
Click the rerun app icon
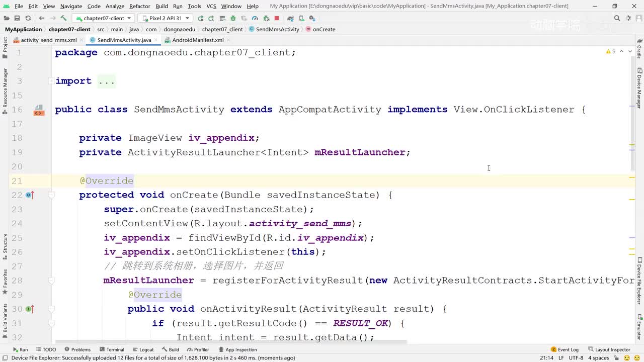pyautogui.click(x=201, y=18)
